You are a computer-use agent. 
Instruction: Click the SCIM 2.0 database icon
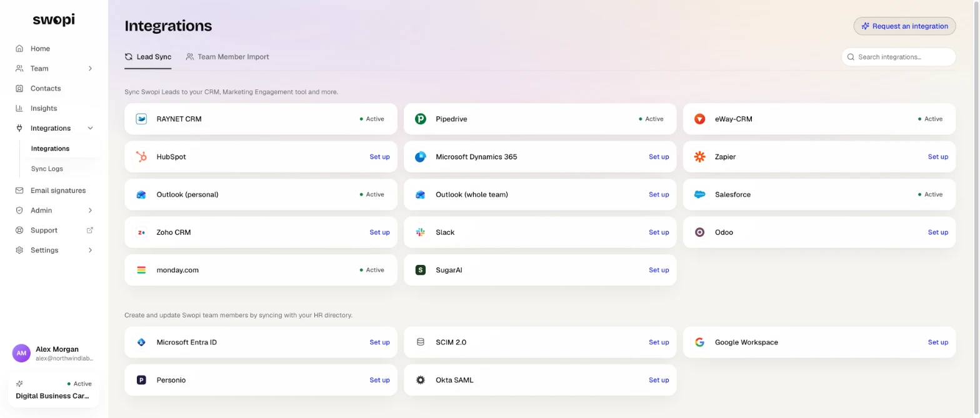[x=421, y=342]
